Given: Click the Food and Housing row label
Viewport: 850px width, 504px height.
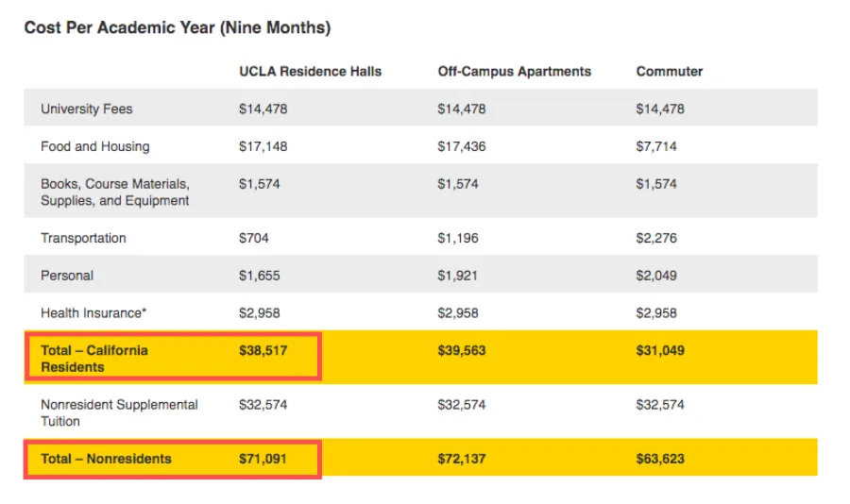Looking at the screenshot, I should (94, 146).
